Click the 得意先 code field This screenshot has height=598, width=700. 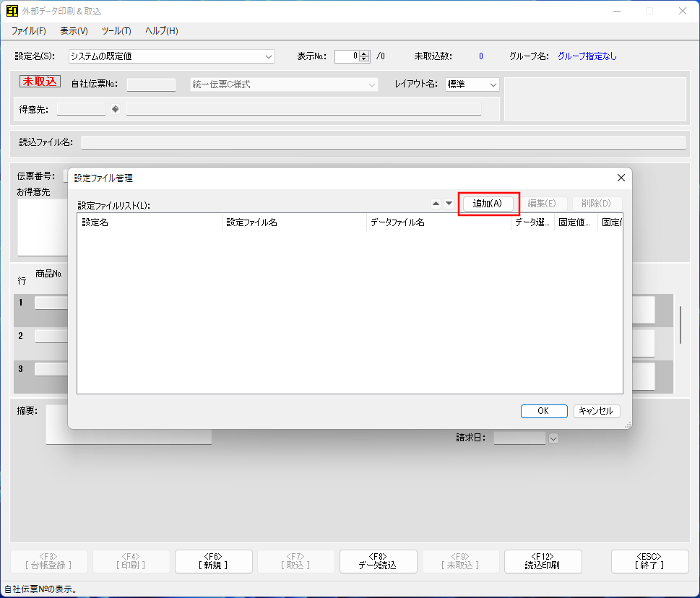tap(81, 109)
